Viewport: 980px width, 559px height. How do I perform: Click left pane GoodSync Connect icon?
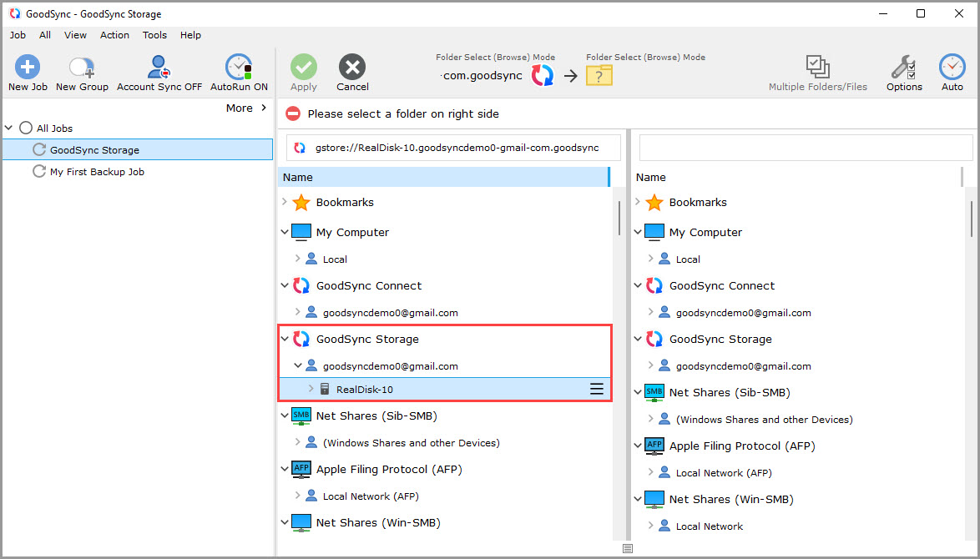tap(301, 285)
